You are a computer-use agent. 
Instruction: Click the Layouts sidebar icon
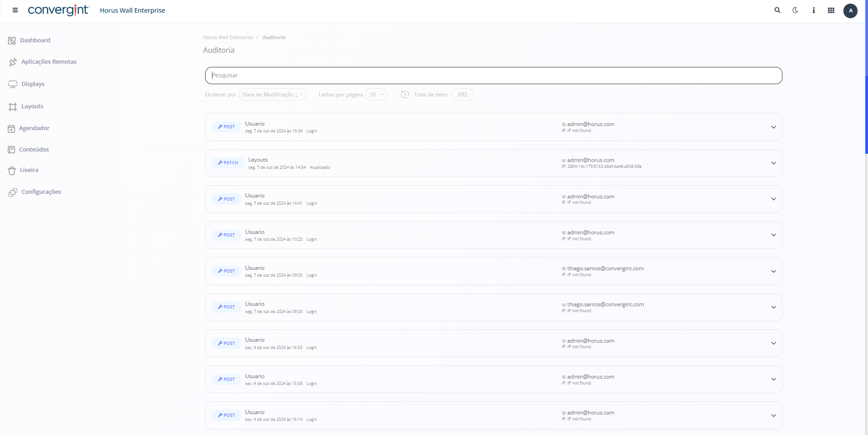[x=13, y=106]
